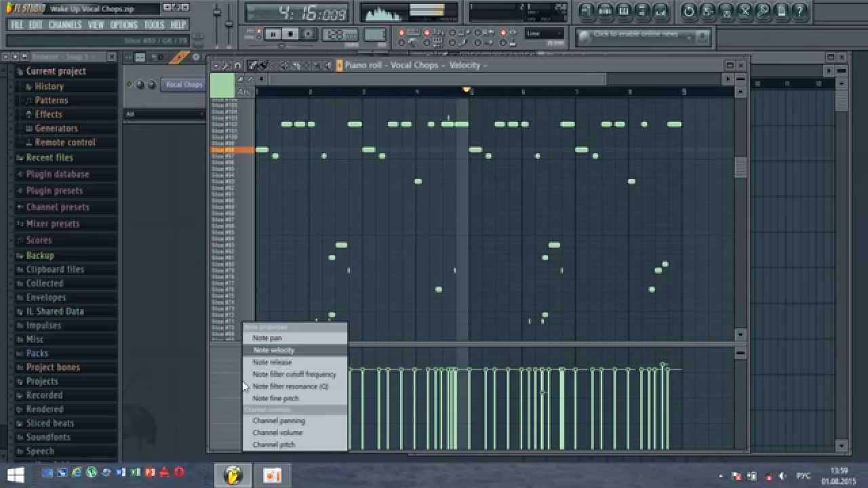This screenshot has width=868, height=488.
Task: Open the playlist window from top toolbar
Action: 587,12
